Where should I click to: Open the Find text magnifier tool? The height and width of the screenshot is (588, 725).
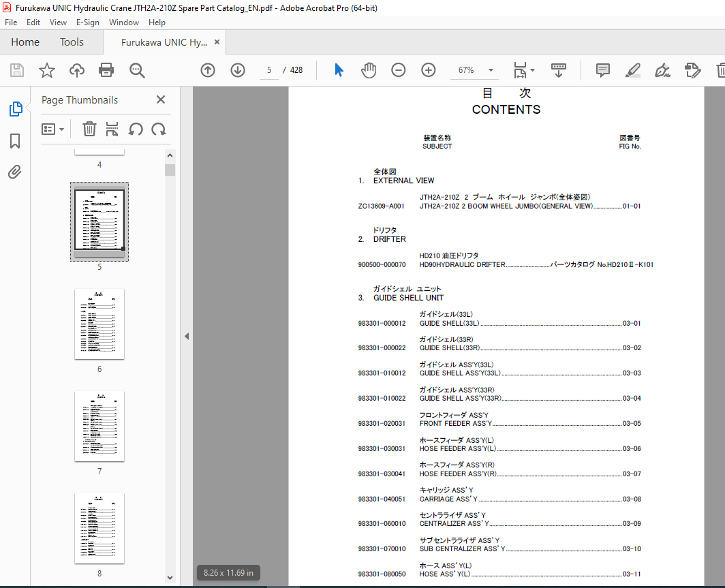pyautogui.click(x=137, y=70)
